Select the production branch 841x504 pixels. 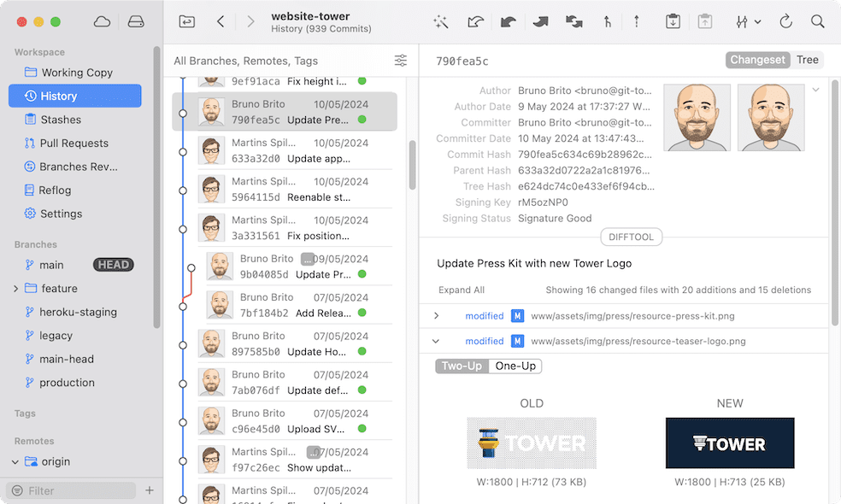click(x=75, y=383)
